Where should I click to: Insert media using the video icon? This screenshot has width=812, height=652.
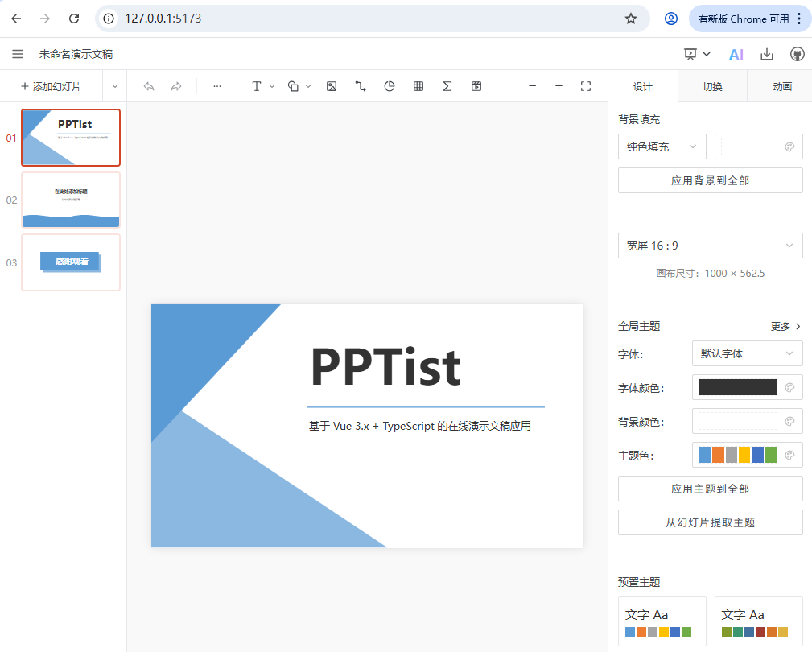pos(476,86)
